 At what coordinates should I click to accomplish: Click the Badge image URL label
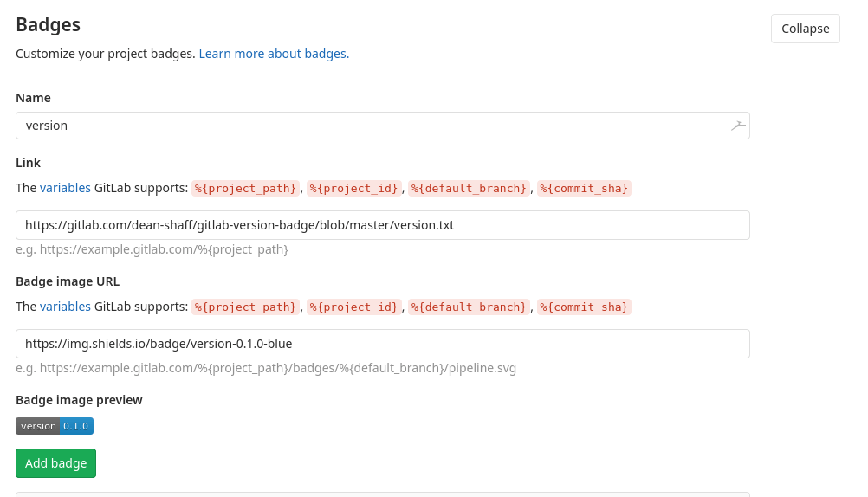pyautogui.click(x=68, y=281)
